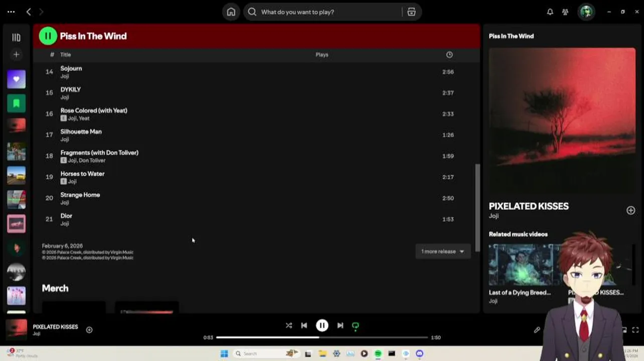Screen dimensions: 644x361
Task: Enter full screen player
Action: [635, 330]
